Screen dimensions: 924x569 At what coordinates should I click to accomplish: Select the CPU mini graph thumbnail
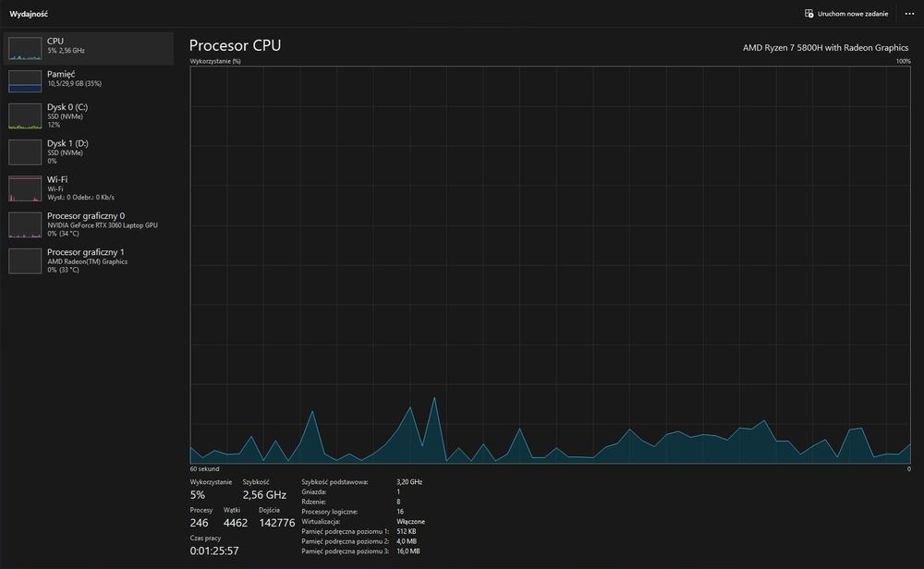25,48
